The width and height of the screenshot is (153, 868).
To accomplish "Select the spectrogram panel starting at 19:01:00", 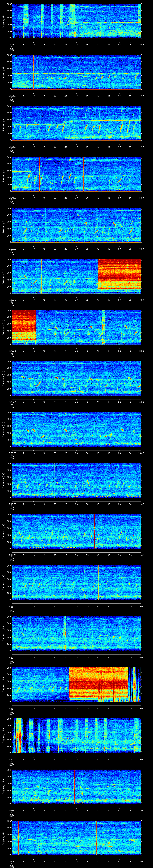I will [x=76, y=21].
